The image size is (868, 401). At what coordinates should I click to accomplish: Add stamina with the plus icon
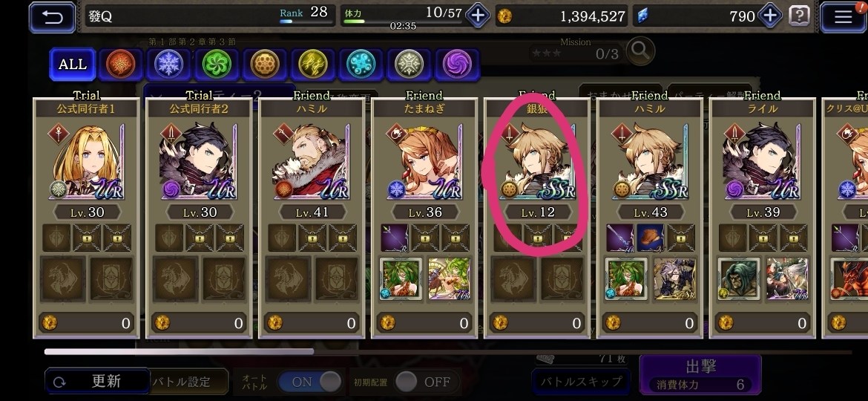tap(478, 16)
